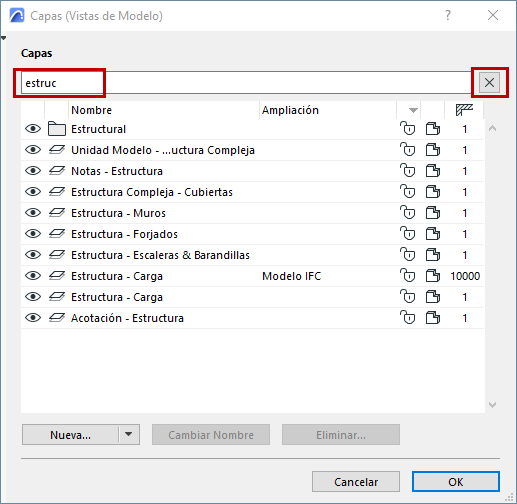Clear the layer search field
This screenshot has height=504, width=517.
(489, 82)
